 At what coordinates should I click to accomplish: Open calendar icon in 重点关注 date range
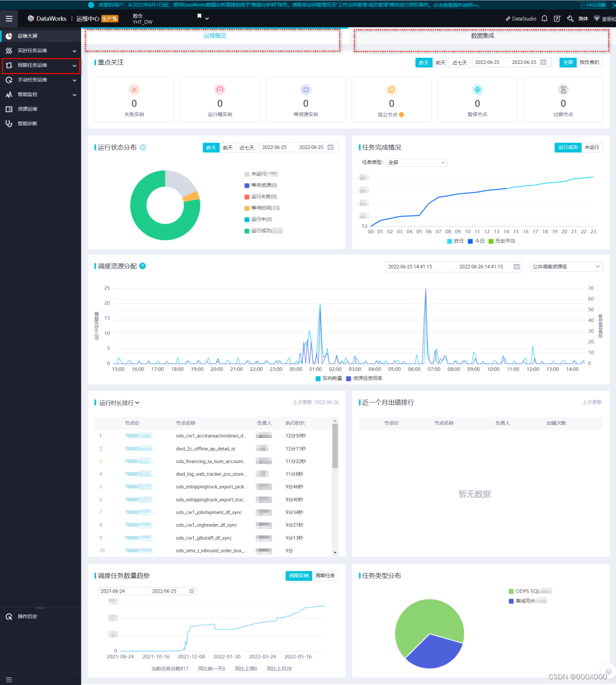[544, 62]
